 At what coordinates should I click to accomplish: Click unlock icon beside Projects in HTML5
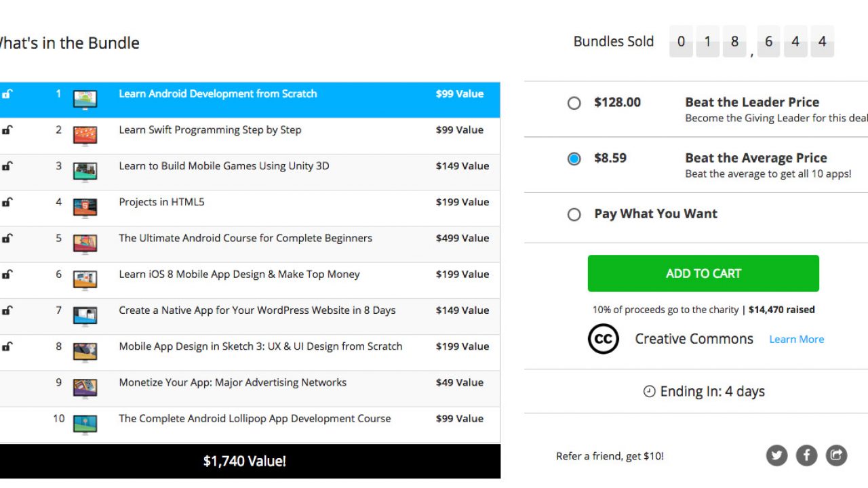7,202
